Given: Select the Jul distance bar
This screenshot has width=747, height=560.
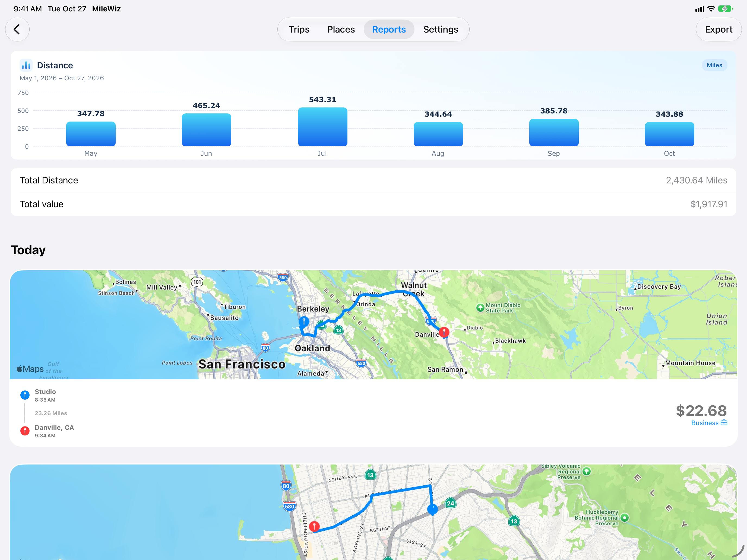Looking at the screenshot, I should (x=322, y=127).
